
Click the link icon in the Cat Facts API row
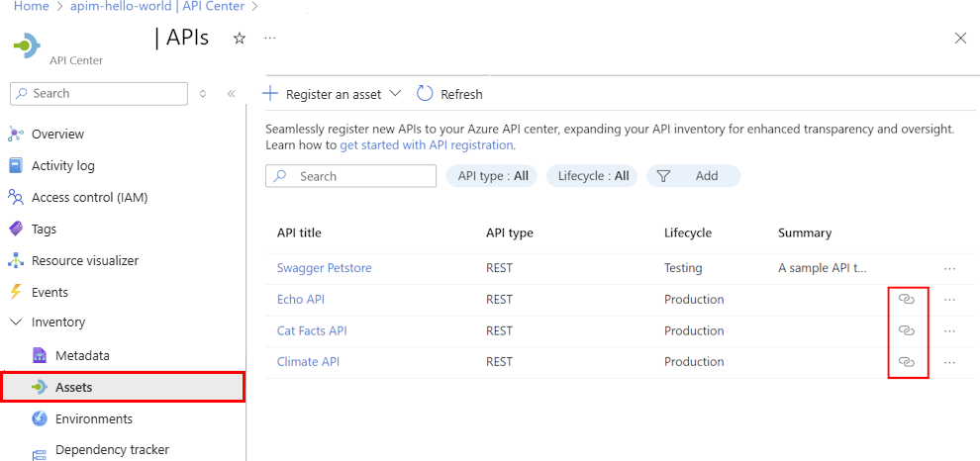point(906,330)
